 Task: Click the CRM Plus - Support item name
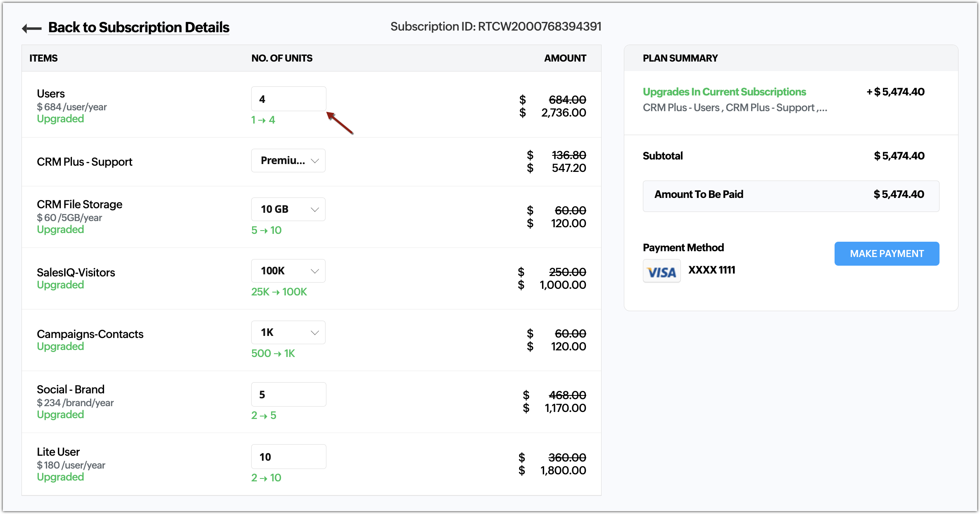(84, 162)
